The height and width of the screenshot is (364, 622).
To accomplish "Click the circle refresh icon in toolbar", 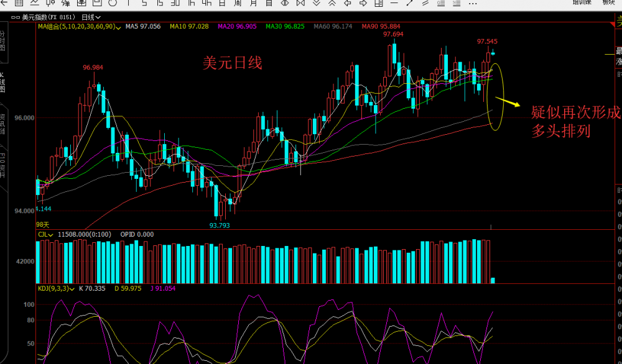I will (x=113, y=2).
